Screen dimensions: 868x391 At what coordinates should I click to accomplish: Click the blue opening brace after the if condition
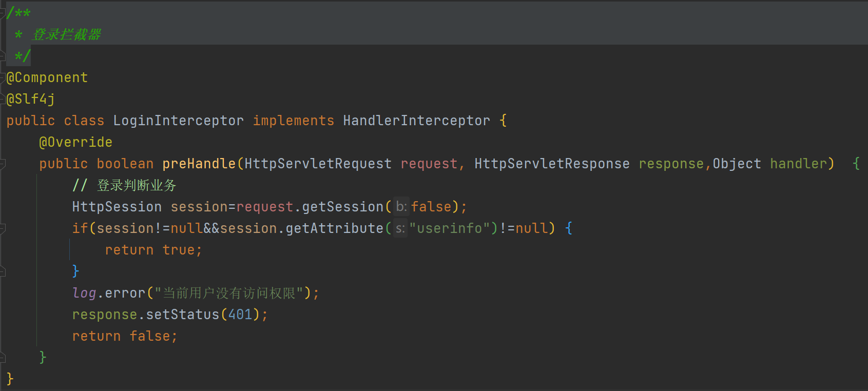(569, 228)
